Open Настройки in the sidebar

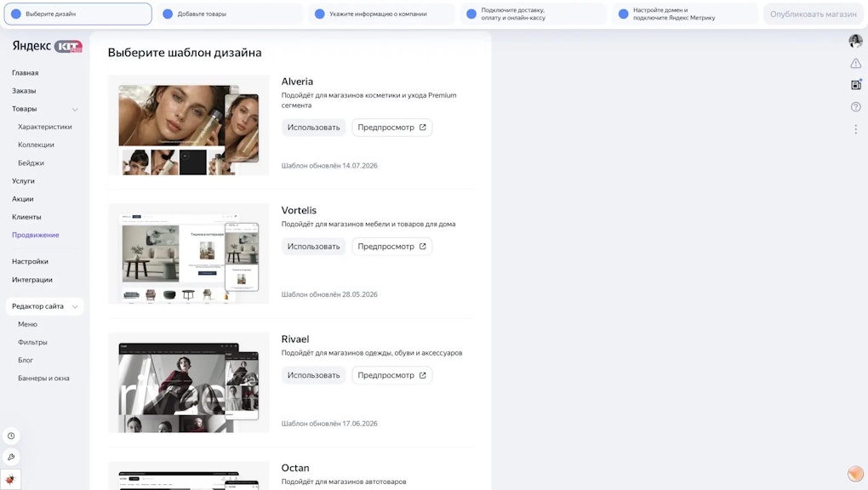30,261
